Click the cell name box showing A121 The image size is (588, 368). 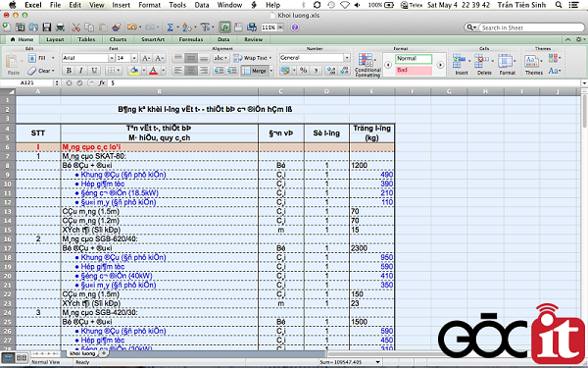click(27, 82)
